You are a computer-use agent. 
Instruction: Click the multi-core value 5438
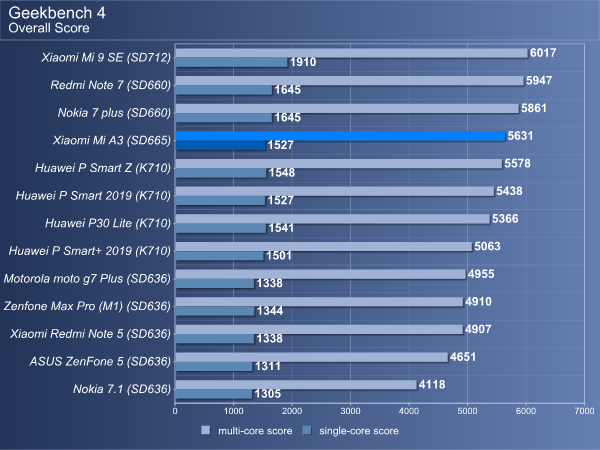pos(509,191)
